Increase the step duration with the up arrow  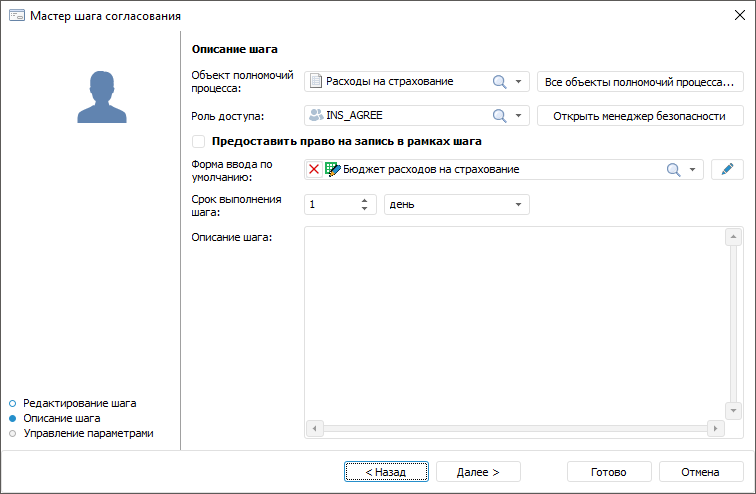pos(364,200)
